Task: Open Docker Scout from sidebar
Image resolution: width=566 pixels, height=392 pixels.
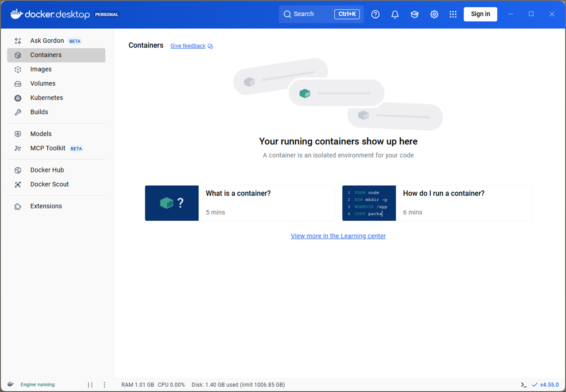Action: point(56,184)
